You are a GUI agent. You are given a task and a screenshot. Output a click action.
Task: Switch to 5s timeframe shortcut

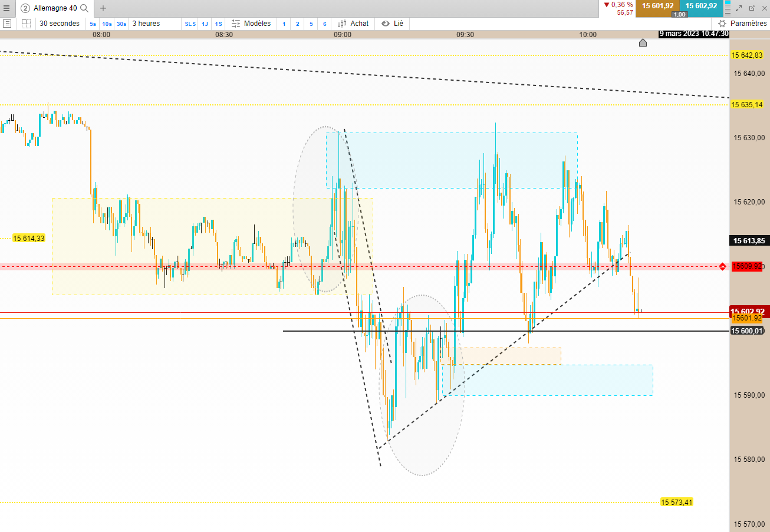pyautogui.click(x=93, y=24)
